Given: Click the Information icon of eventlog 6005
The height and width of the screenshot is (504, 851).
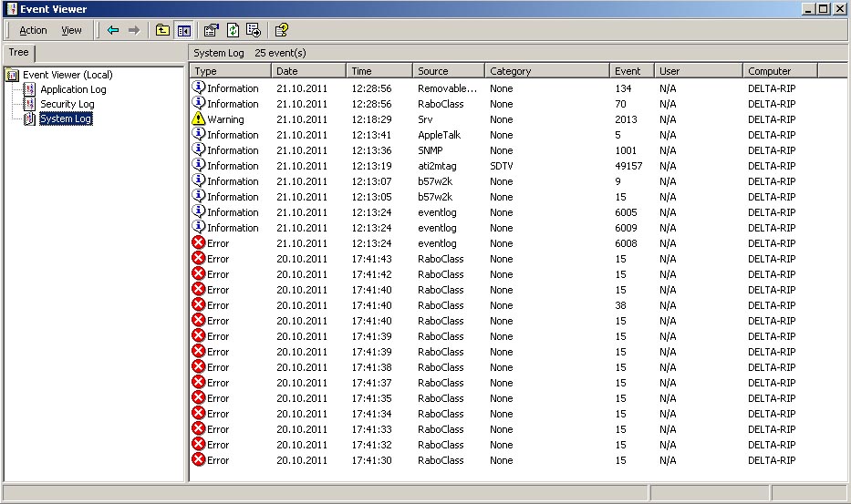Looking at the screenshot, I should (x=199, y=211).
